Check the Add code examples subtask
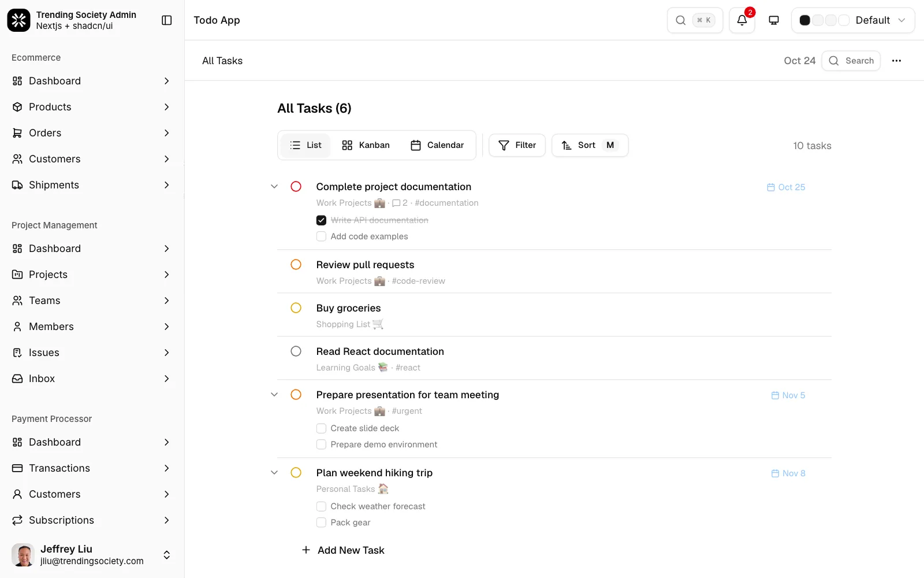Viewport: 924px width, 578px height. point(321,236)
